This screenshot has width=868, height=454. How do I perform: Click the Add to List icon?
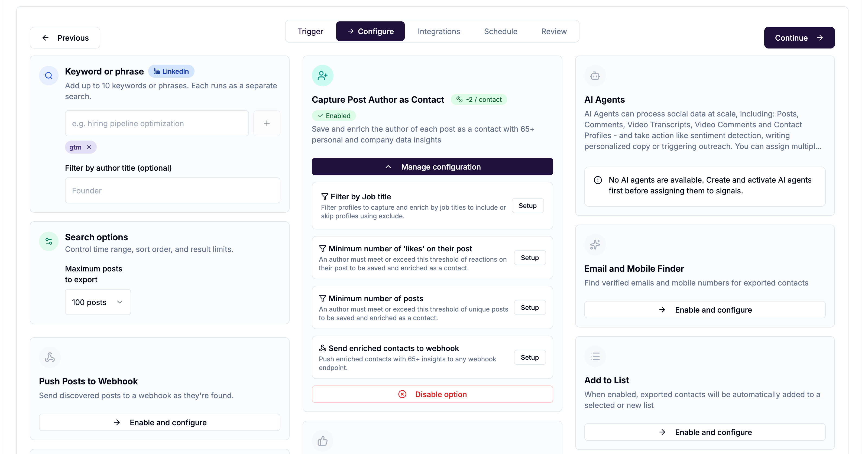click(595, 356)
